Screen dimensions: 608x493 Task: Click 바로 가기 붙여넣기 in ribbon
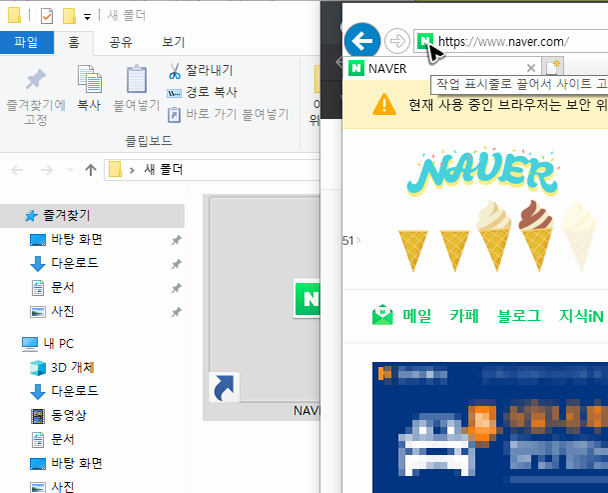(228, 114)
